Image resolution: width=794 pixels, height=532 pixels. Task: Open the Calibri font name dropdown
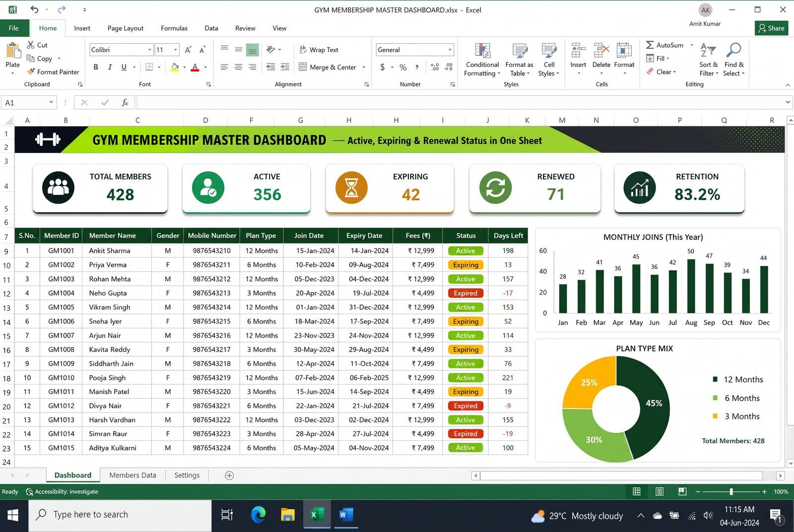[x=149, y=50]
